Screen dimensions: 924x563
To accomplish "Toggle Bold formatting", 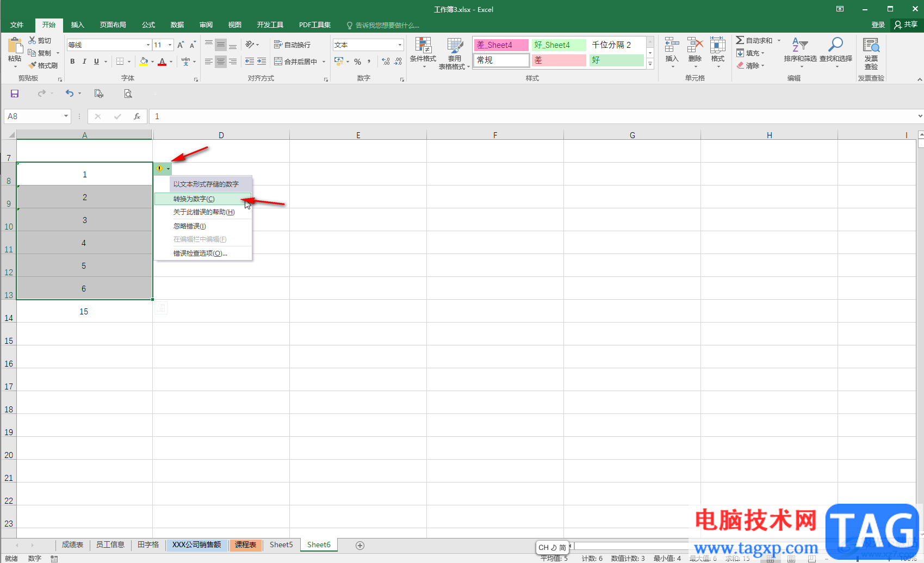I will point(72,61).
